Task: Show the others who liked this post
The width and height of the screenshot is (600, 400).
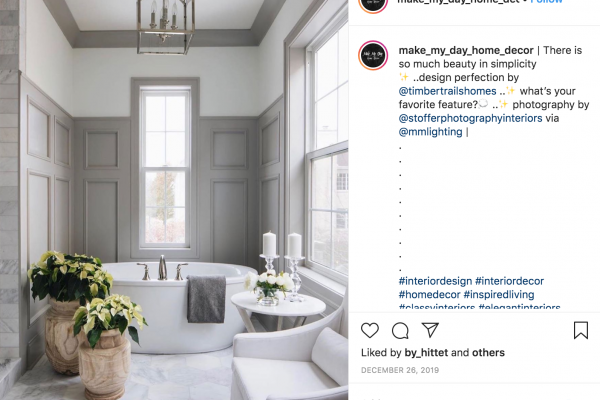Action: [488, 353]
